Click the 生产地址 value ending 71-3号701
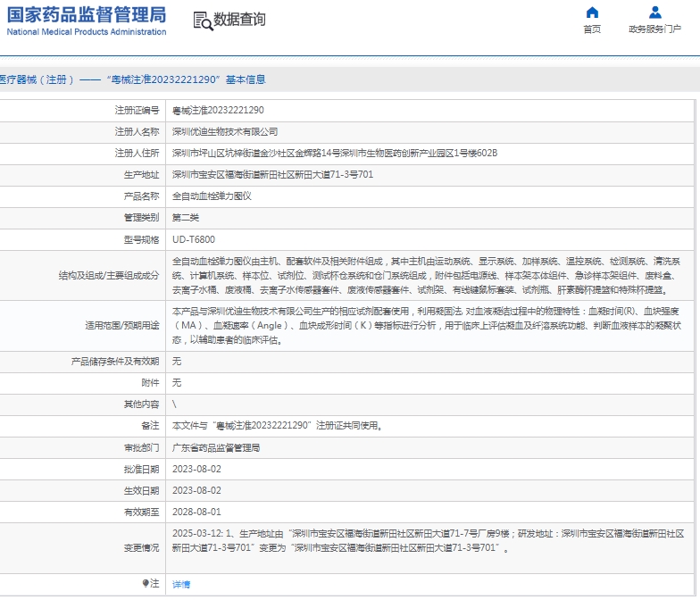Viewport: 700px width, 600px height. point(273,175)
